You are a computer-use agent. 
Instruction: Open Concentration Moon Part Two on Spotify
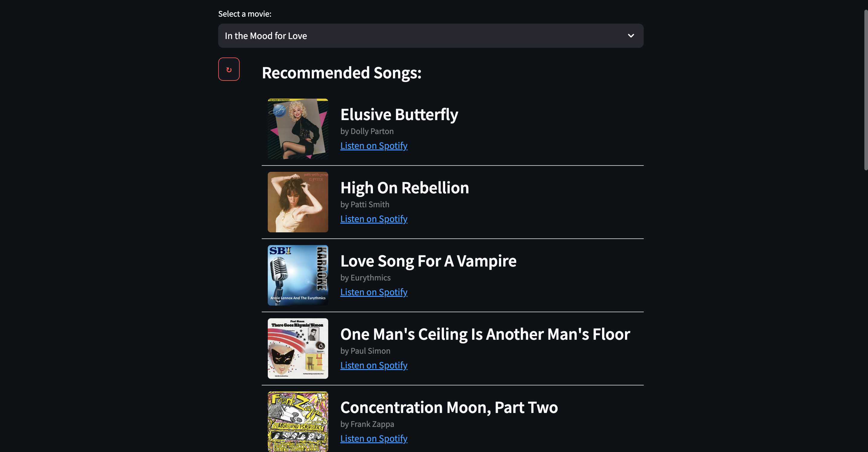click(x=374, y=438)
